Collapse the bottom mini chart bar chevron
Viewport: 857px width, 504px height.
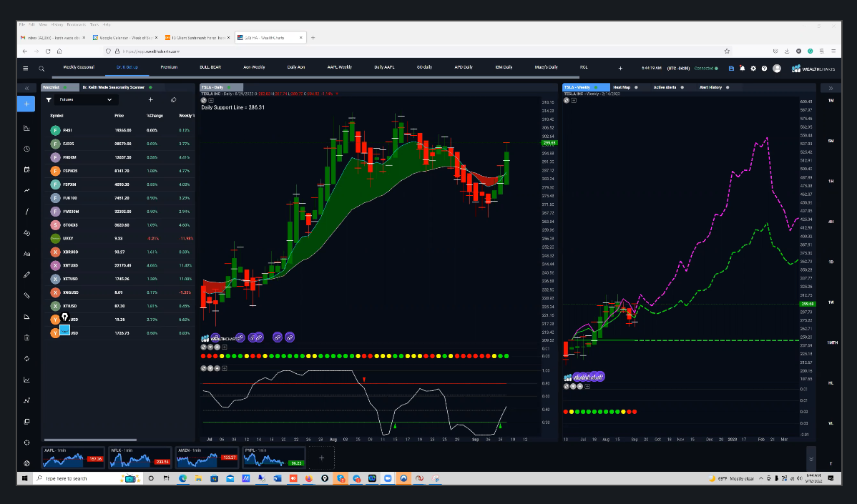(x=811, y=459)
